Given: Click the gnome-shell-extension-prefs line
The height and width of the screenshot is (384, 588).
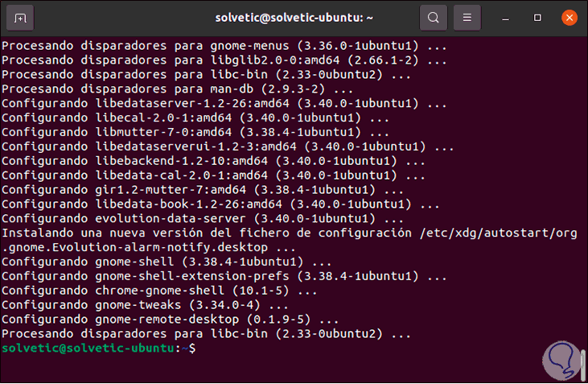Looking at the screenshot, I should [224, 276].
